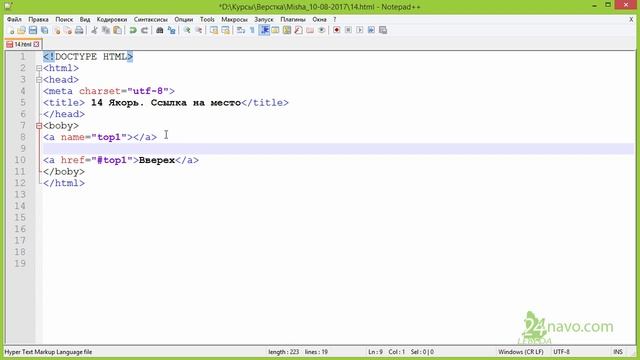Click the Close document toolbar icon

pyautogui.click(x=57, y=30)
